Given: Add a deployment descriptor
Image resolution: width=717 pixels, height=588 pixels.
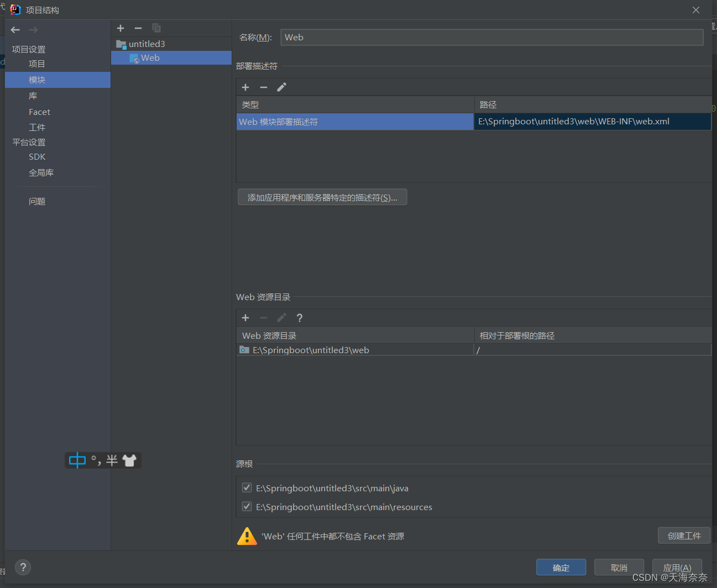Looking at the screenshot, I should (245, 87).
